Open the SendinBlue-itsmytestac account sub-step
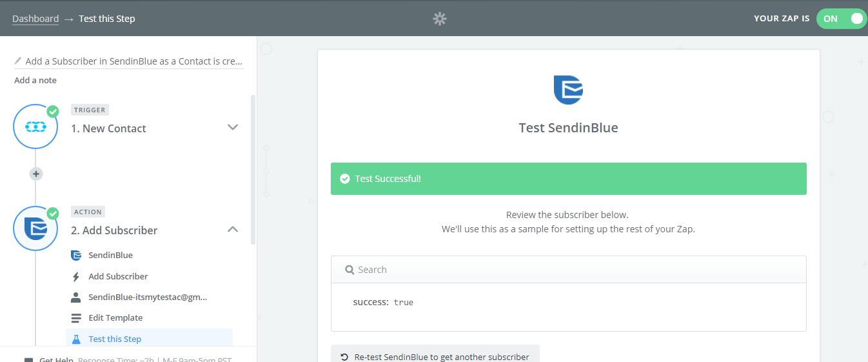Screen dimensions: 868x362 (149, 297)
